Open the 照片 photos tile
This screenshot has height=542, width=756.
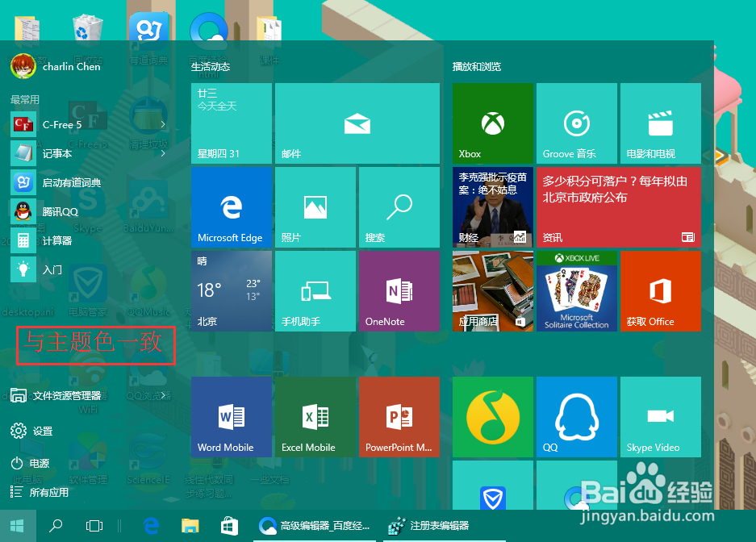click(x=315, y=207)
